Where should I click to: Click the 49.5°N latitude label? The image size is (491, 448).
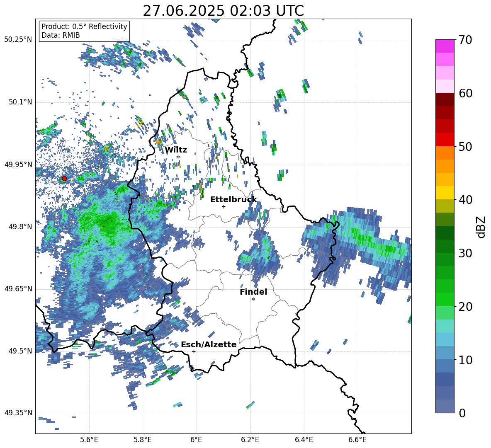pos(20,351)
